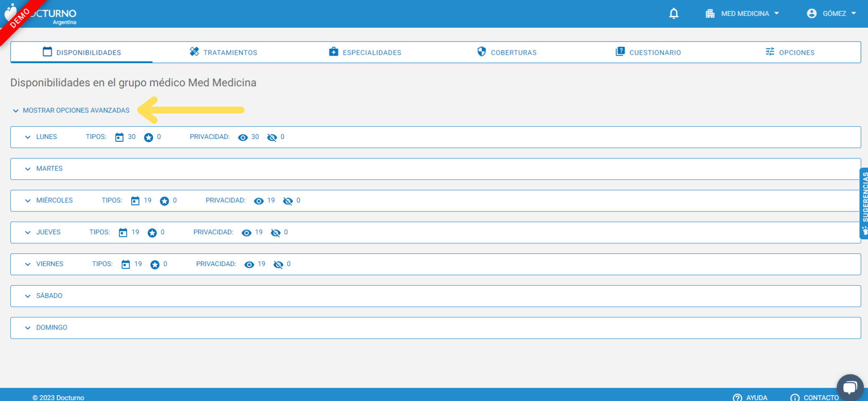Image resolution: width=868 pixels, height=401 pixels.
Task: Click the Ayuda question mark icon
Action: click(737, 397)
